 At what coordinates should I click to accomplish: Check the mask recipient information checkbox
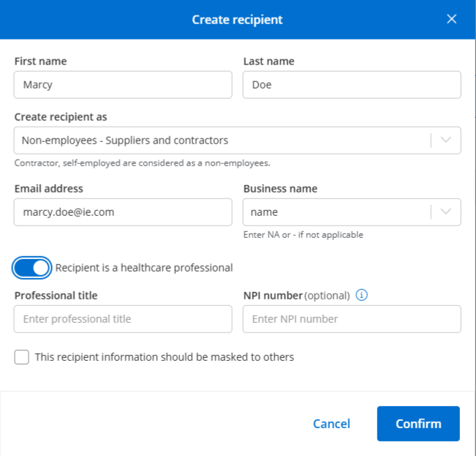pos(21,357)
